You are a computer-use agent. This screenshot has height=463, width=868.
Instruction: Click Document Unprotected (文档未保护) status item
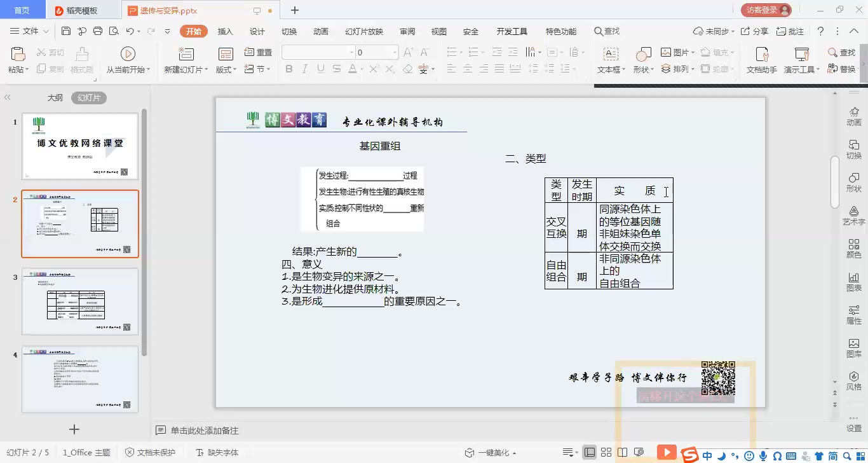click(x=150, y=453)
